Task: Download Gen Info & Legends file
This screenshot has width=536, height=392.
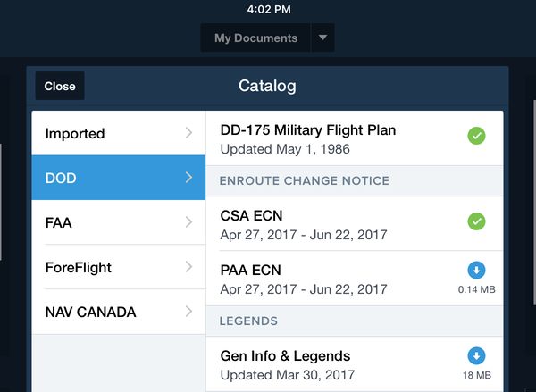Action: coord(476,355)
